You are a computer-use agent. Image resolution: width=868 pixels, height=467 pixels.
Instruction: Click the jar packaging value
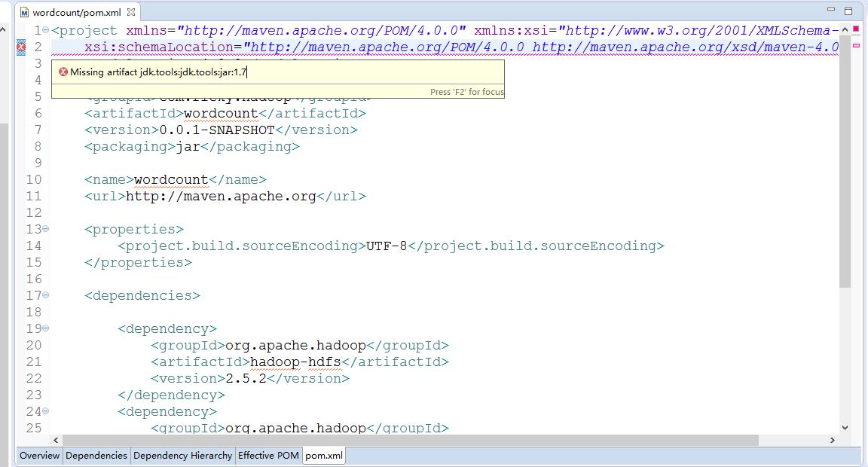pyautogui.click(x=188, y=147)
